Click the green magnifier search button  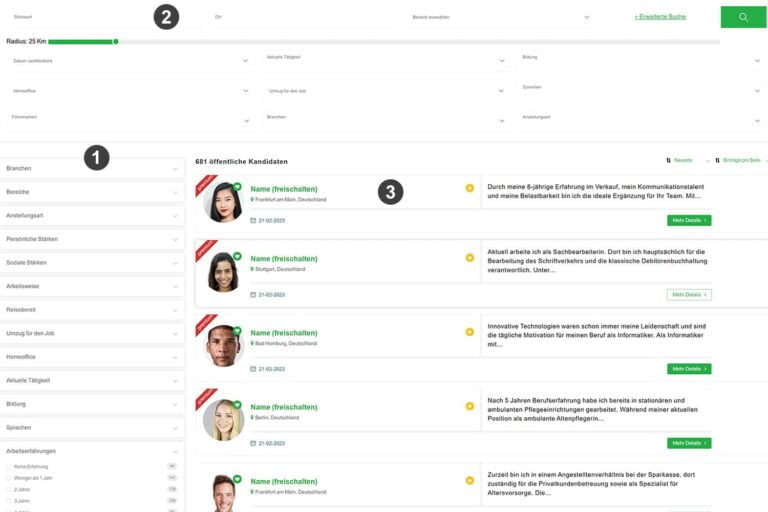point(743,17)
